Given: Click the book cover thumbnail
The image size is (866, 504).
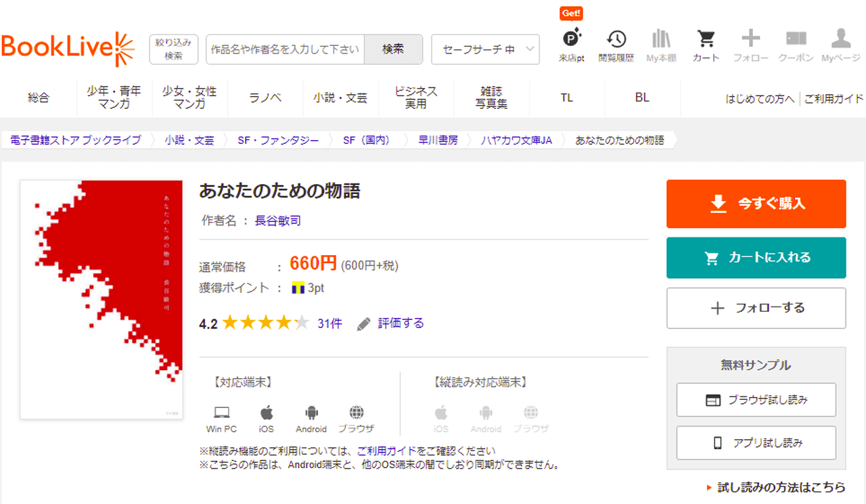Looking at the screenshot, I should (101, 299).
